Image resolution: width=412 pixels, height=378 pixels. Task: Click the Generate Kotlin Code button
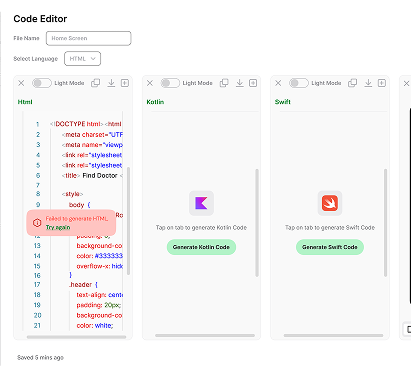click(x=201, y=247)
